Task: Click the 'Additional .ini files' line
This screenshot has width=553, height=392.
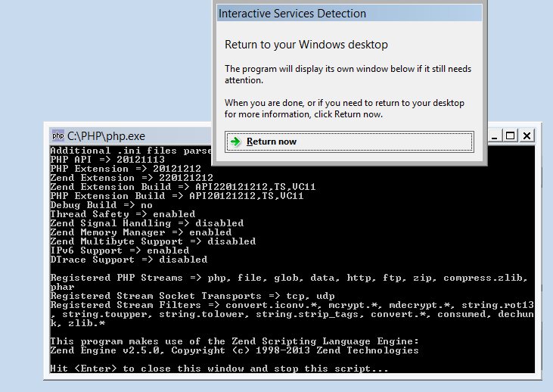Action: tap(131, 151)
